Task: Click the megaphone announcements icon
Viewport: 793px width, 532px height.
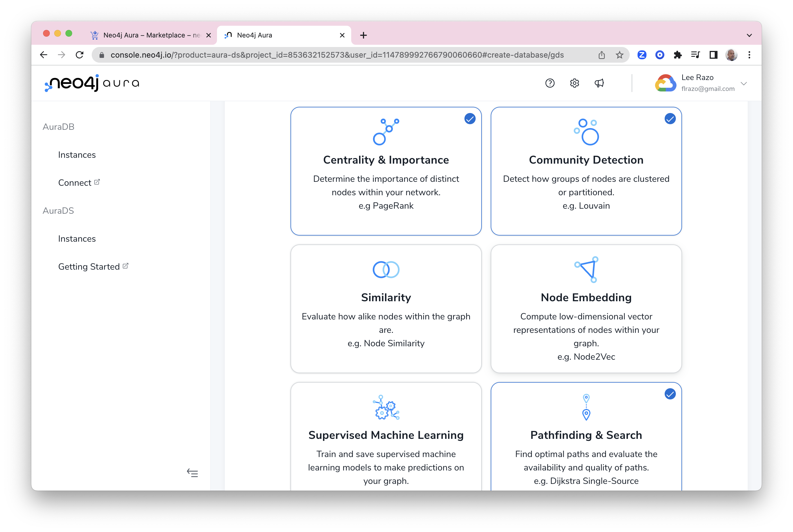Action: click(x=599, y=83)
